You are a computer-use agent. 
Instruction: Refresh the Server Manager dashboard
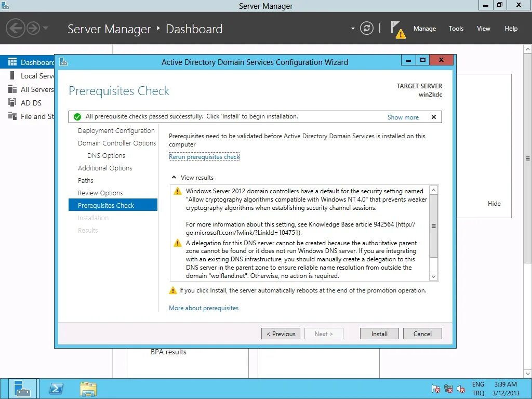tap(366, 28)
